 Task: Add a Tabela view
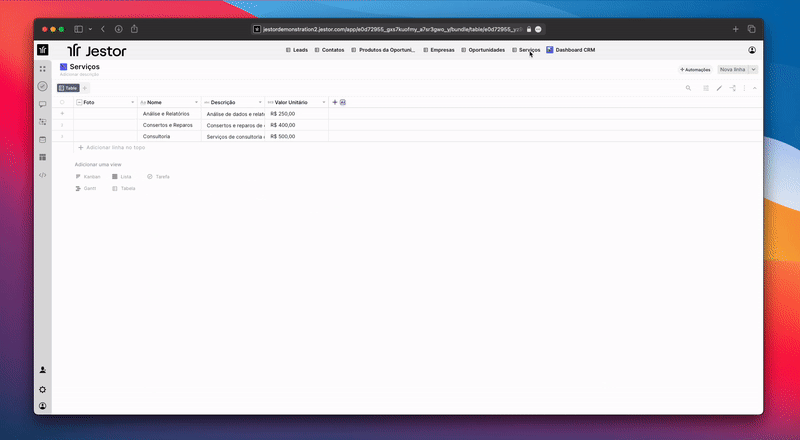tap(123, 188)
